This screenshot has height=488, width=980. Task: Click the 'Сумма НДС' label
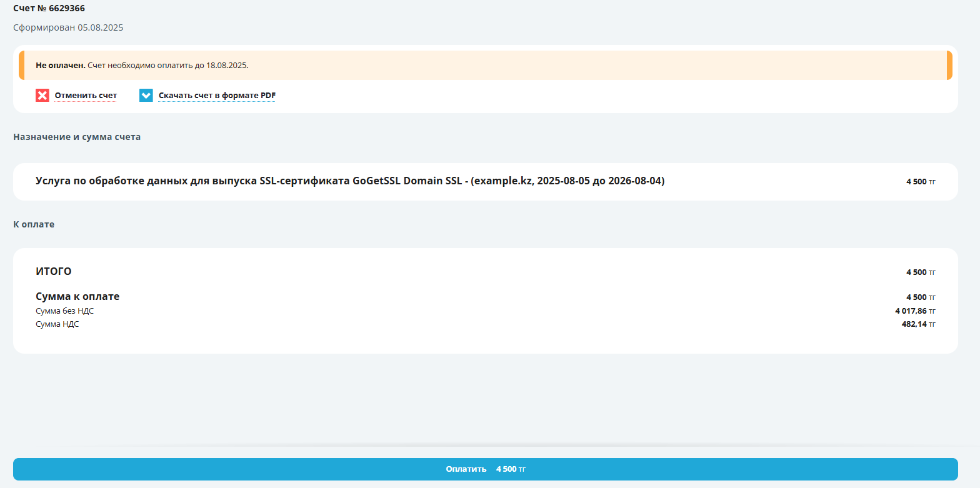(57, 324)
